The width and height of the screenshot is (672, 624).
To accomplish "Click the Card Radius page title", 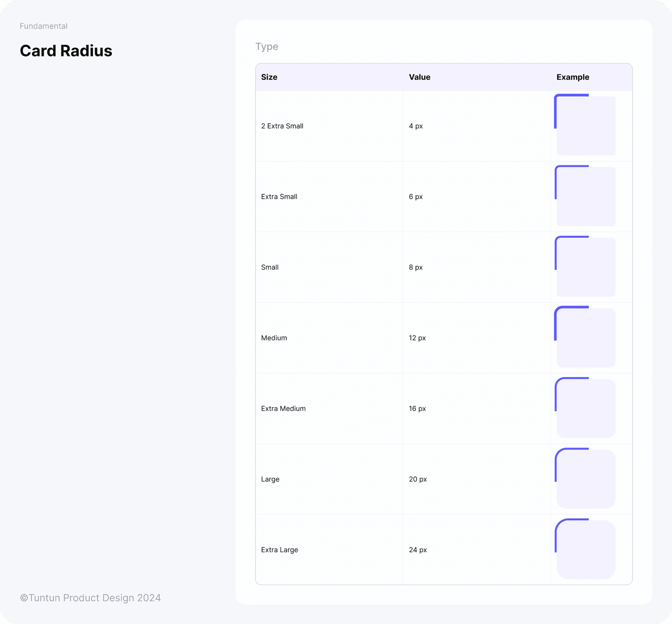I will tap(66, 50).
